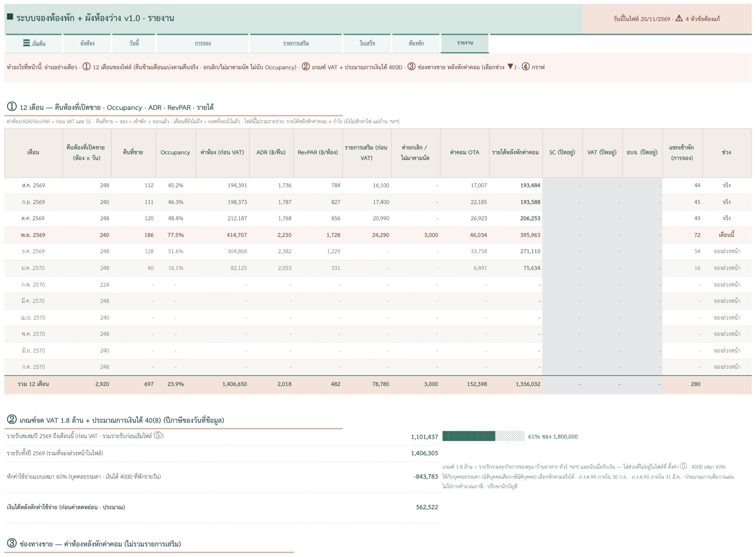This screenshot has height=557, width=756.
Task: Select the รวม 12 เดือน total row label
Action: tap(33, 384)
